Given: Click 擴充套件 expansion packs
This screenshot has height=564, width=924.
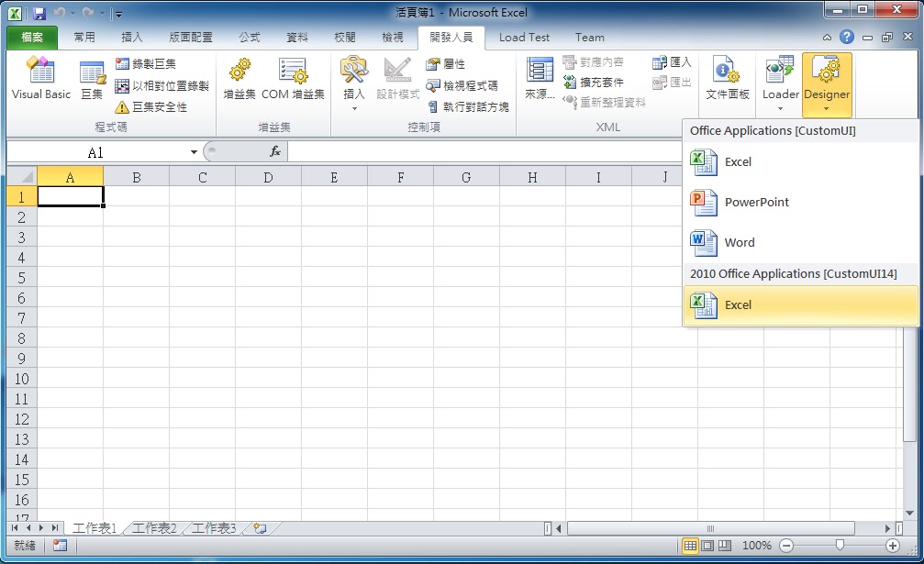Looking at the screenshot, I should (594, 82).
